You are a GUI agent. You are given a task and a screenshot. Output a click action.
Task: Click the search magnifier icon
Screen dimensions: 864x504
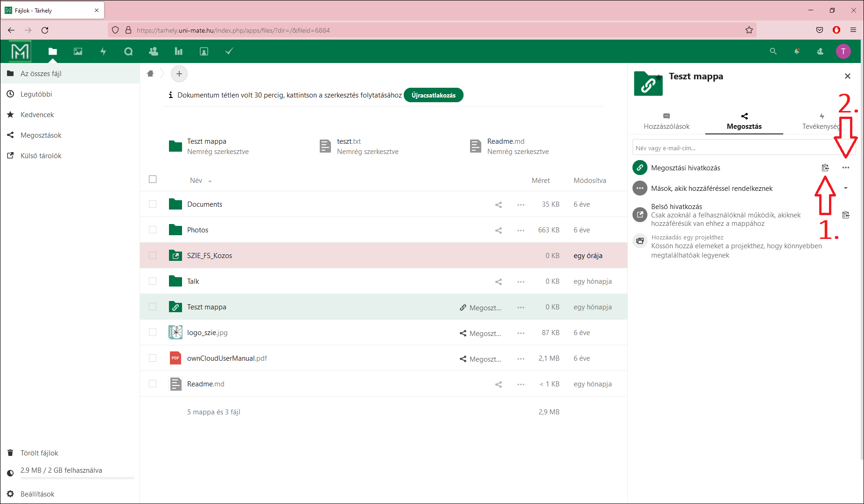773,51
